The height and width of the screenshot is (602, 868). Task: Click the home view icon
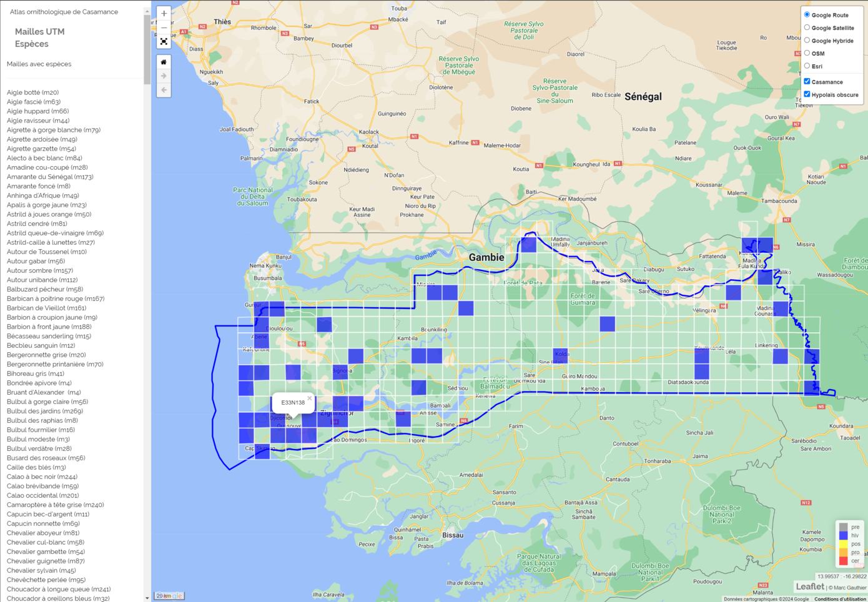pyautogui.click(x=164, y=62)
